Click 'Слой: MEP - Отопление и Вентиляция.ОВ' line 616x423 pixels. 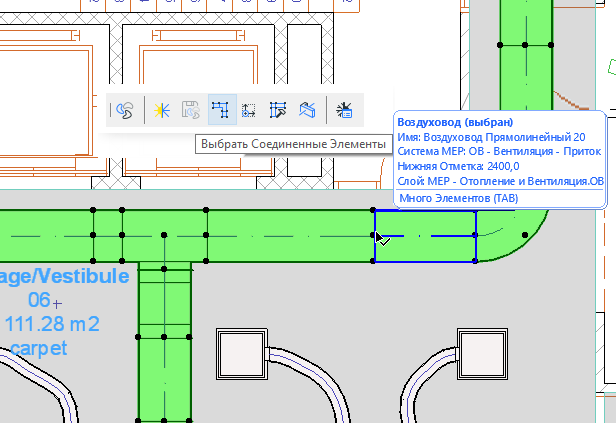coord(500,181)
